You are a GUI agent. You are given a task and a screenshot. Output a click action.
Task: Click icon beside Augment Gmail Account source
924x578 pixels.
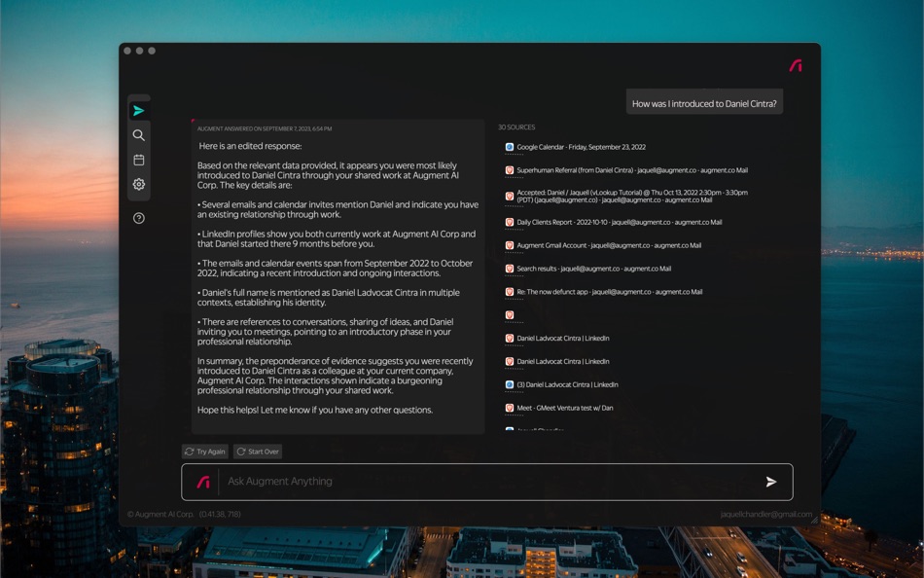510,245
